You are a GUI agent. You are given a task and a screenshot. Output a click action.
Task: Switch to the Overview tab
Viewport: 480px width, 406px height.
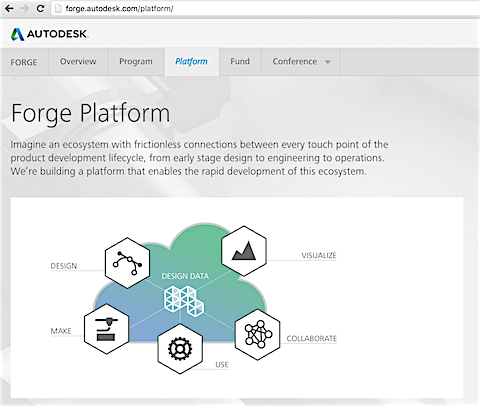click(x=78, y=62)
